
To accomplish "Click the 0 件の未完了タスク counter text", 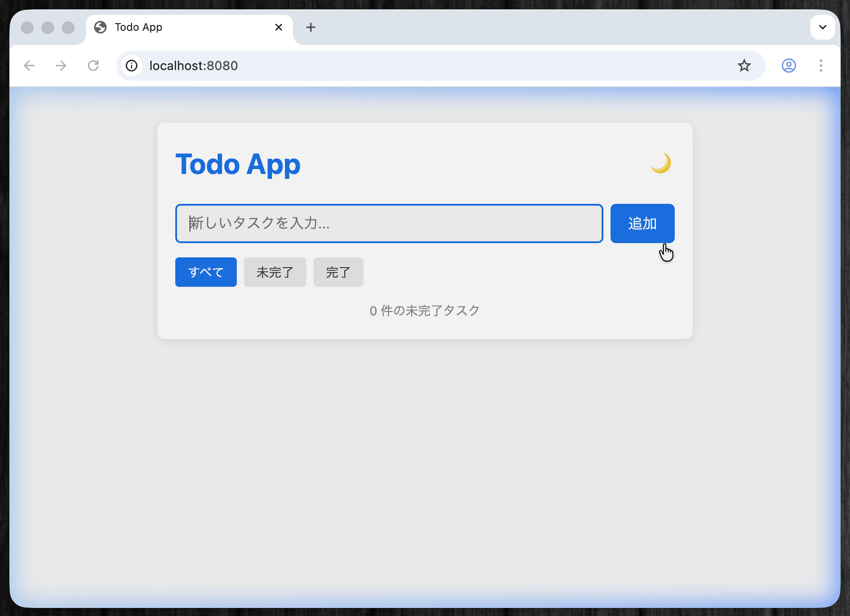I will [x=425, y=310].
